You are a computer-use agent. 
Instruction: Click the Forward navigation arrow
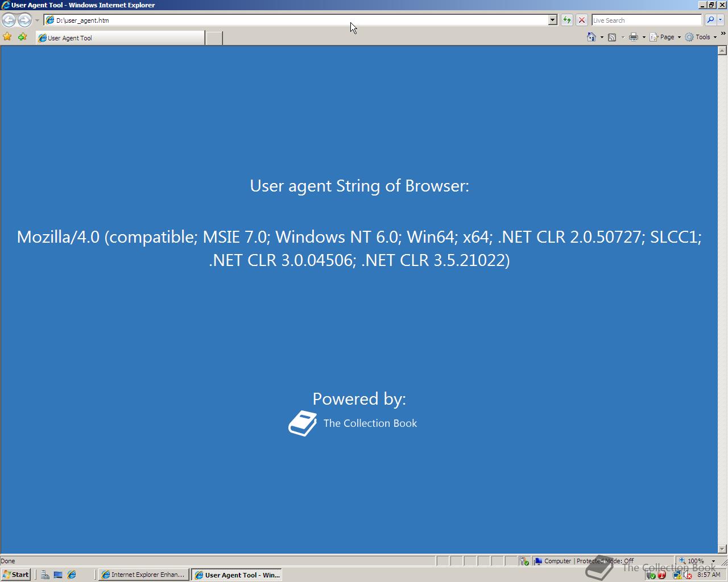(x=24, y=20)
